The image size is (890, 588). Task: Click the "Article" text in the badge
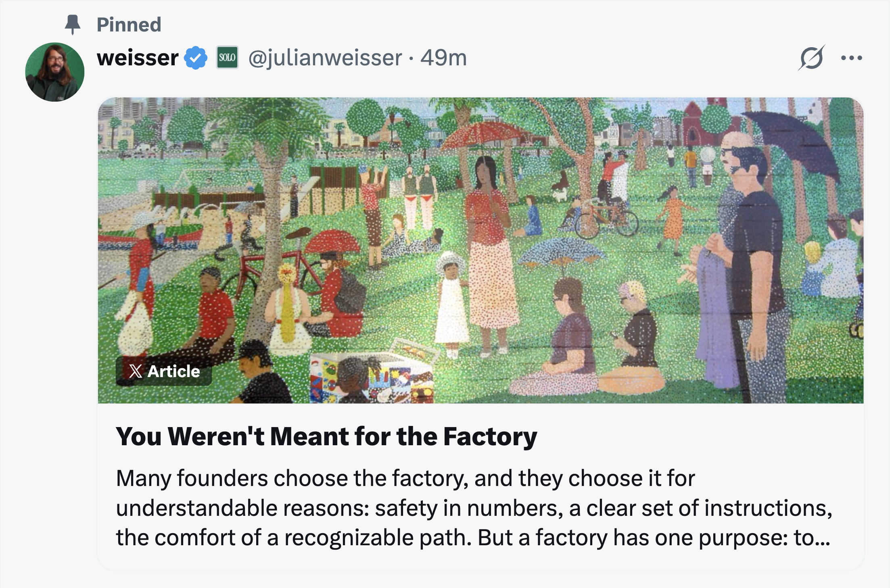[x=173, y=371]
